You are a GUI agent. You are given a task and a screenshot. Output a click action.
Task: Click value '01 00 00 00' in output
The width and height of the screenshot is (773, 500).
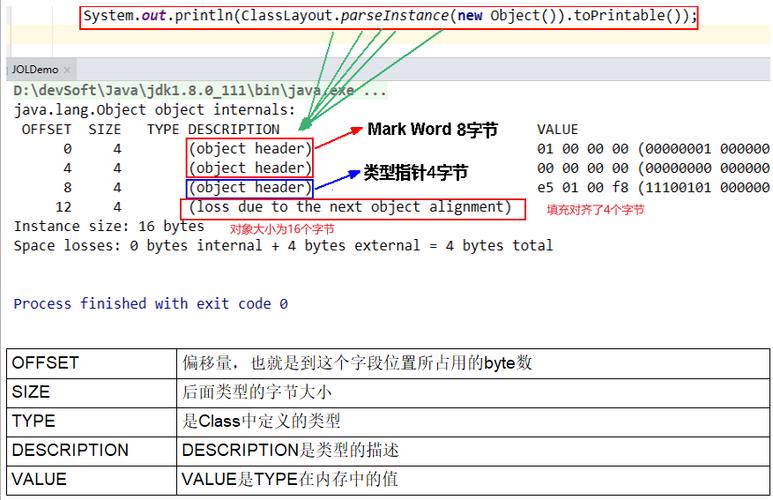pos(583,149)
